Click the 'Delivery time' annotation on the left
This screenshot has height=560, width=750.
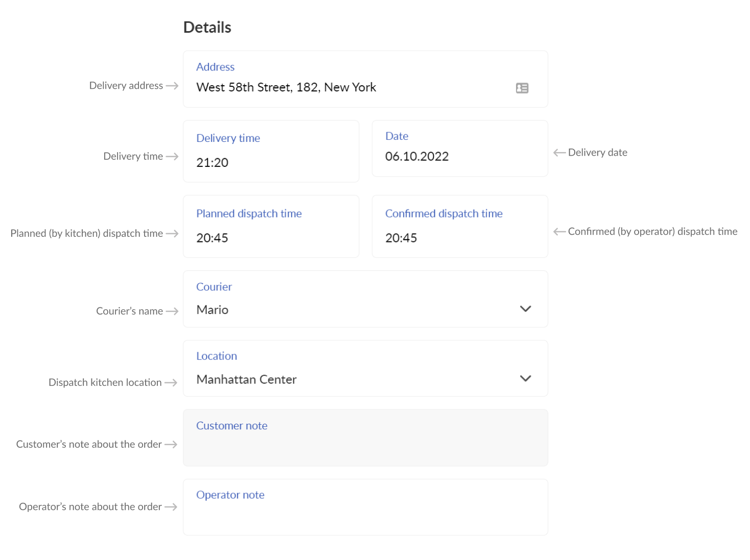point(133,156)
